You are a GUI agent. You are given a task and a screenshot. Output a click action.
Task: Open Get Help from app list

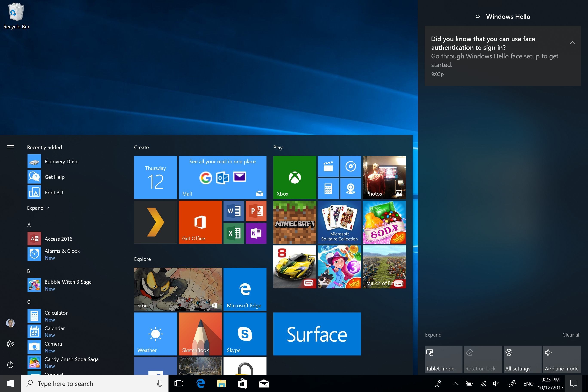click(75, 177)
